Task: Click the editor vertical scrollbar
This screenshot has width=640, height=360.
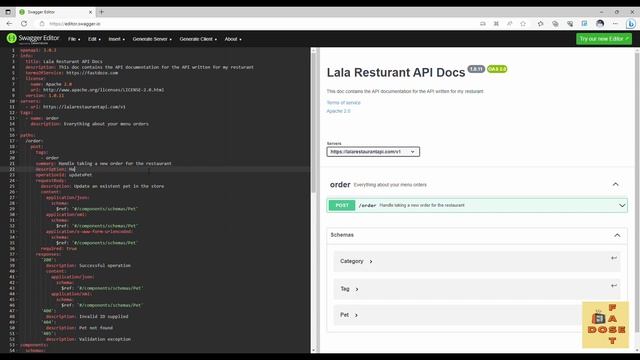Action: pos(313,122)
